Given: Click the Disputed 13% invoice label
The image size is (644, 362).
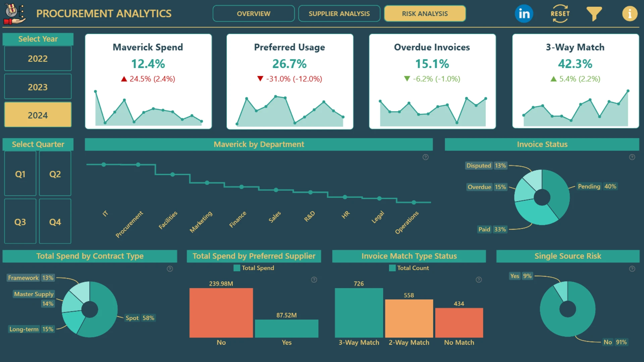Looking at the screenshot, I should (486, 166).
